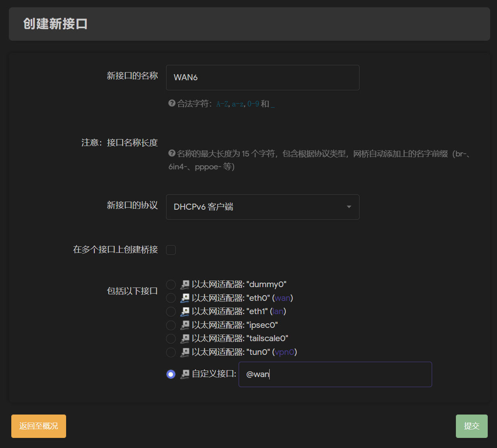497x448 pixels.
Task: Select the dummy0 radio button
Action: pyautogui.click(x=171, y=285)
